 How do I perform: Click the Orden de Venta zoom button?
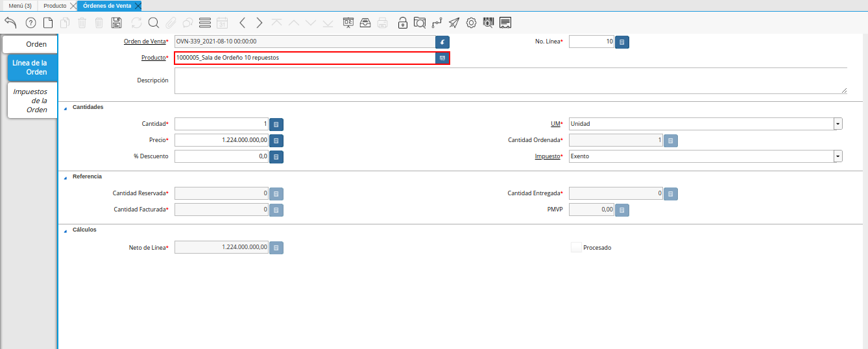click(442, 42)
